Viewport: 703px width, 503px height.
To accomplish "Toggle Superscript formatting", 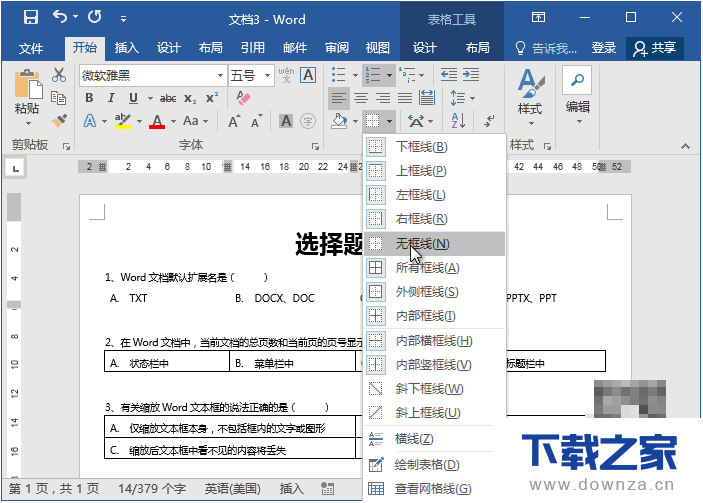I will tap(212, 98).
